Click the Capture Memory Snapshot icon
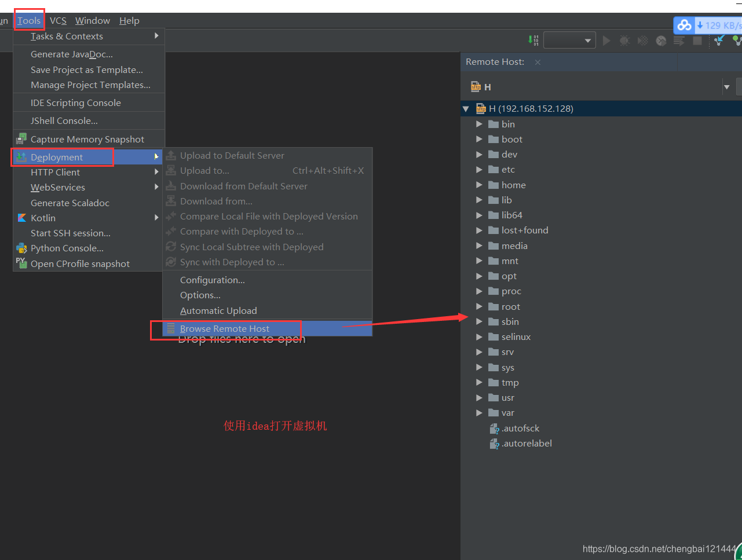The height and width of the screenshot is (560, 742). pos(21,138)
